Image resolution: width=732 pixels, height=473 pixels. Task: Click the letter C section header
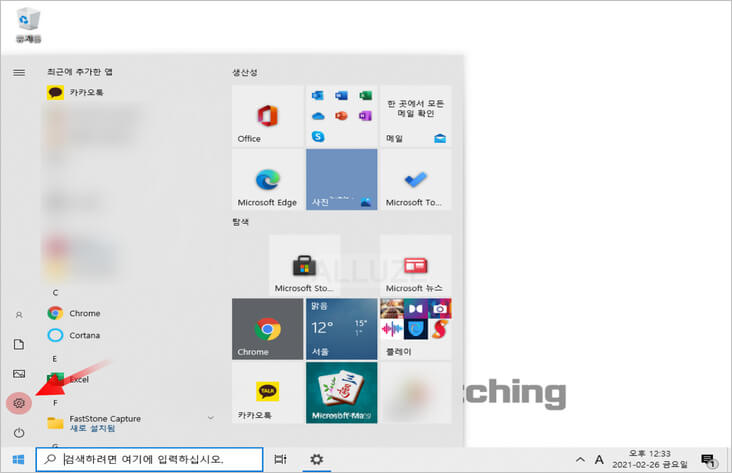[x=55, y=292]
